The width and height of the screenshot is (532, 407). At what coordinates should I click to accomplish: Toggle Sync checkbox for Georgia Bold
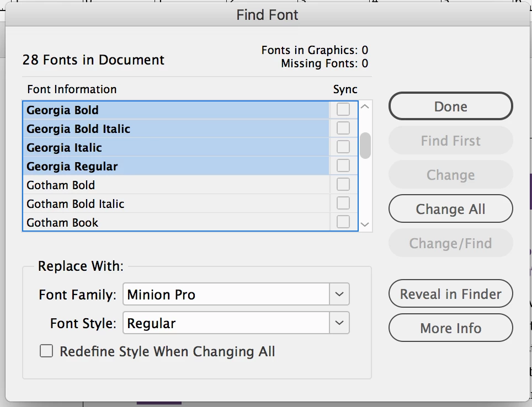click(x=343, y=110)
